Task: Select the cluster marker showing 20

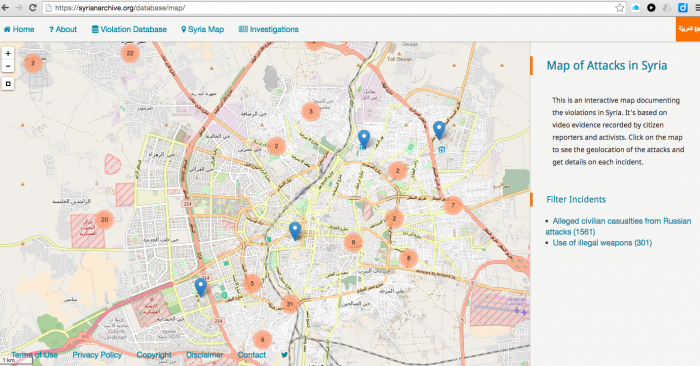Action: coord(104,220)
